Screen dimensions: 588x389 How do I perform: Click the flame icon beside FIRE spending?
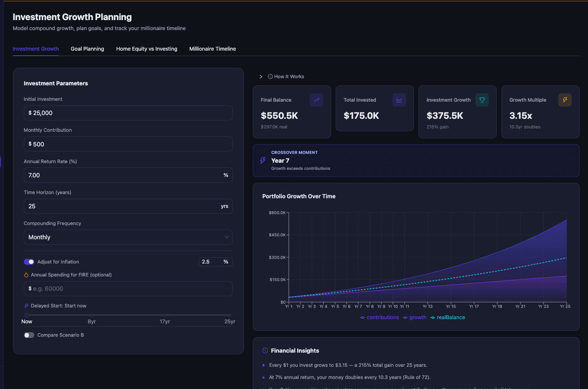(26, 275)
